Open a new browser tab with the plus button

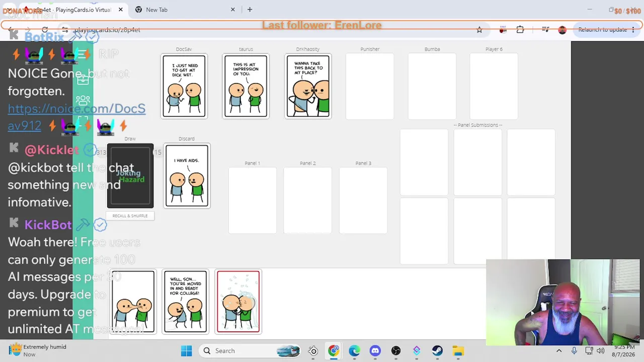250,10
